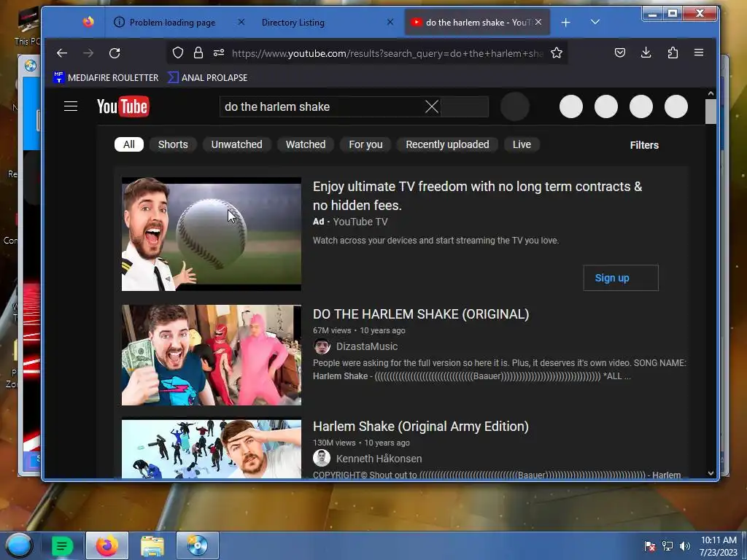
Task: Open the site permissions icon in address bar
Action: [x=219, y=52]
